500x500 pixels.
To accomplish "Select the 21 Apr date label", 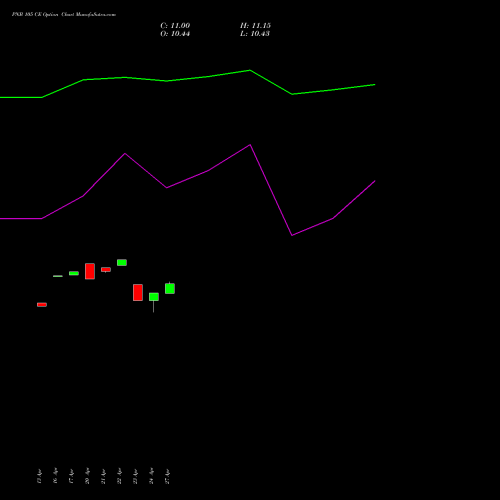I will pyautogui.click(x=103, y=475).
